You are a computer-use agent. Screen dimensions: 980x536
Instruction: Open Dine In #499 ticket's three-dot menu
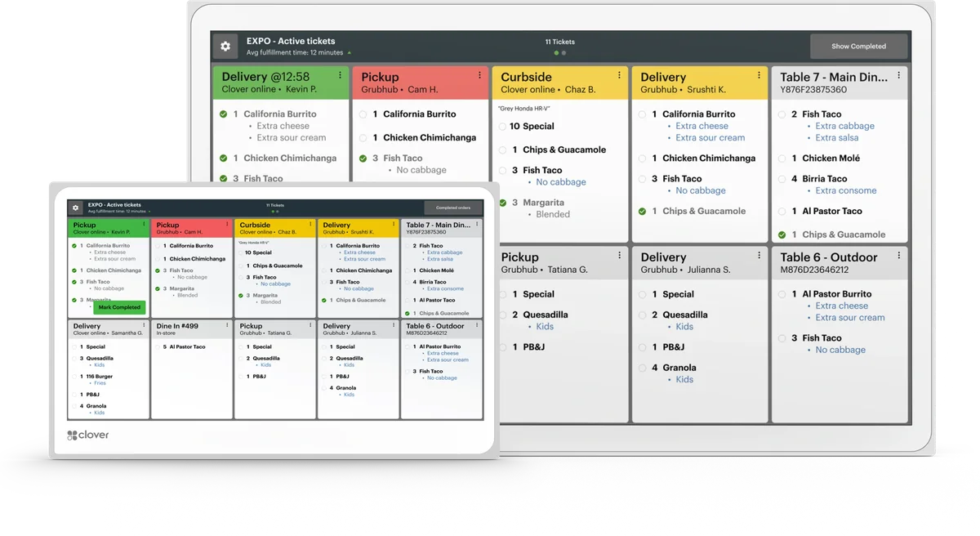(x=228, y=325)
